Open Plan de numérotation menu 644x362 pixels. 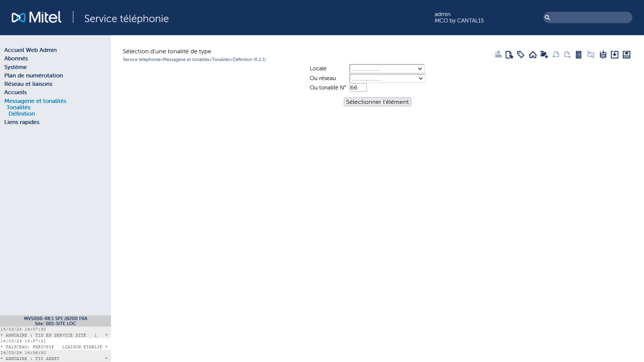tap(34, 75)
